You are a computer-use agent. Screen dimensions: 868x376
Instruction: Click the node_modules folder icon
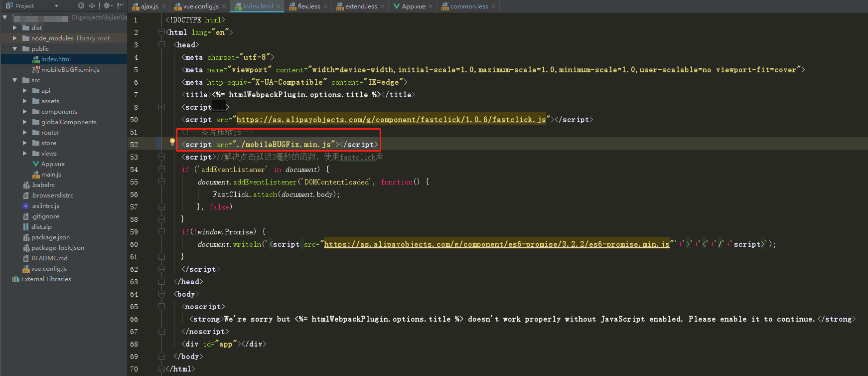click(x=26, y=38)
